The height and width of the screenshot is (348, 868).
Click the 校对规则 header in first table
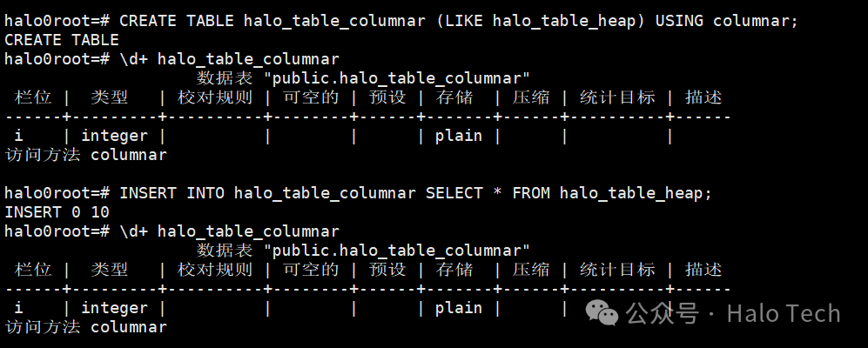click(215, 97)
